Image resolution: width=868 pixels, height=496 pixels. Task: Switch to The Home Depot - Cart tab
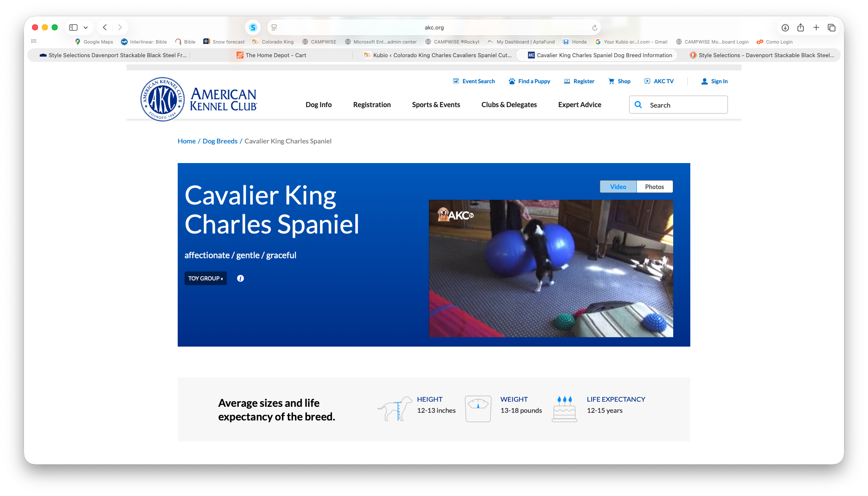click(x=276, y=55)
